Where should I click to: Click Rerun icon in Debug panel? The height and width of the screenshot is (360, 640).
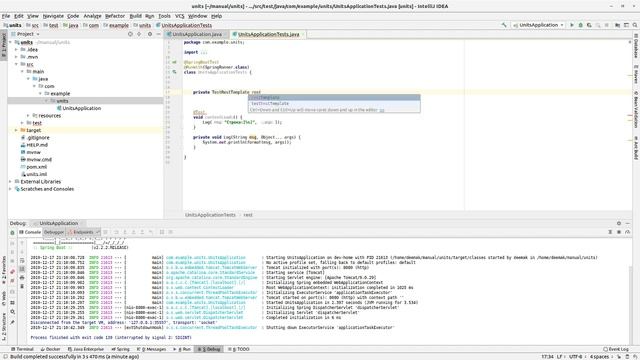(x=12, y=233)
